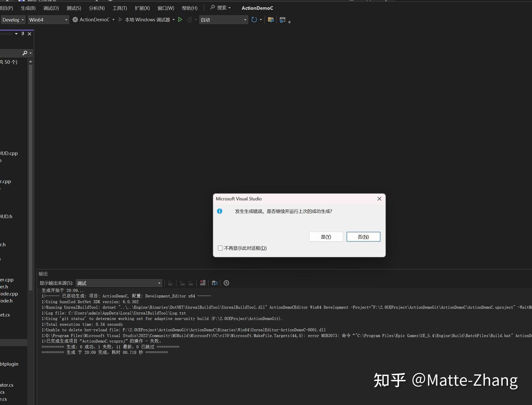Select HUD.cpp in the file list
The image size is (532, 405).
click(9, 153)
